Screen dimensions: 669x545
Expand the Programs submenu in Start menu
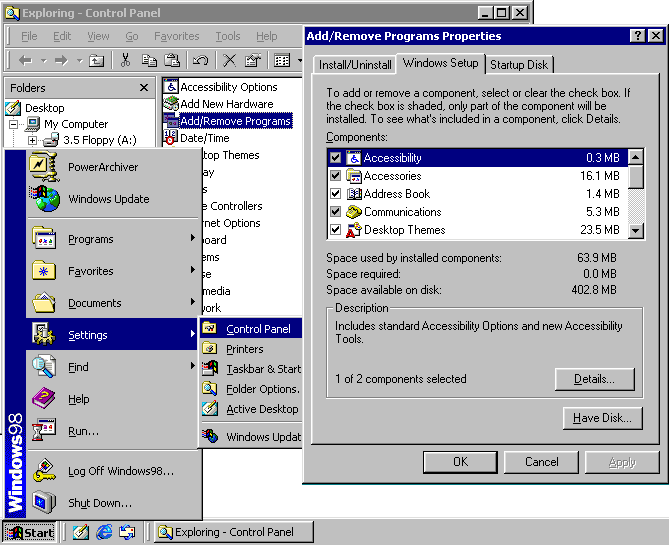pos(113,239)
